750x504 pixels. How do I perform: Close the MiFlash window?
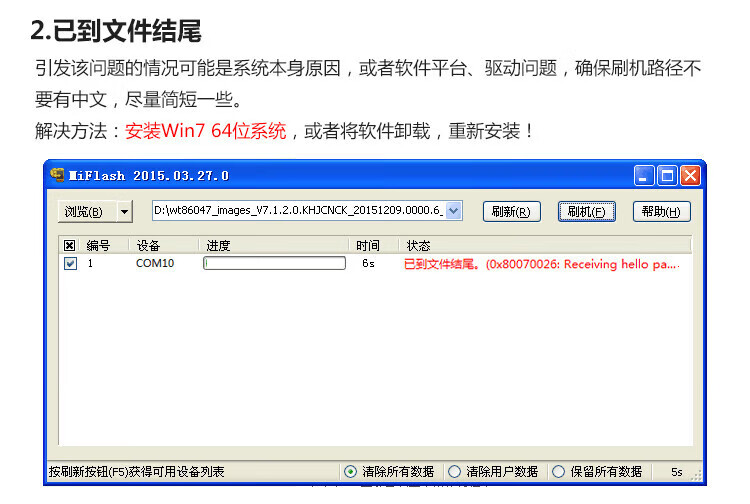coord(690,175)
